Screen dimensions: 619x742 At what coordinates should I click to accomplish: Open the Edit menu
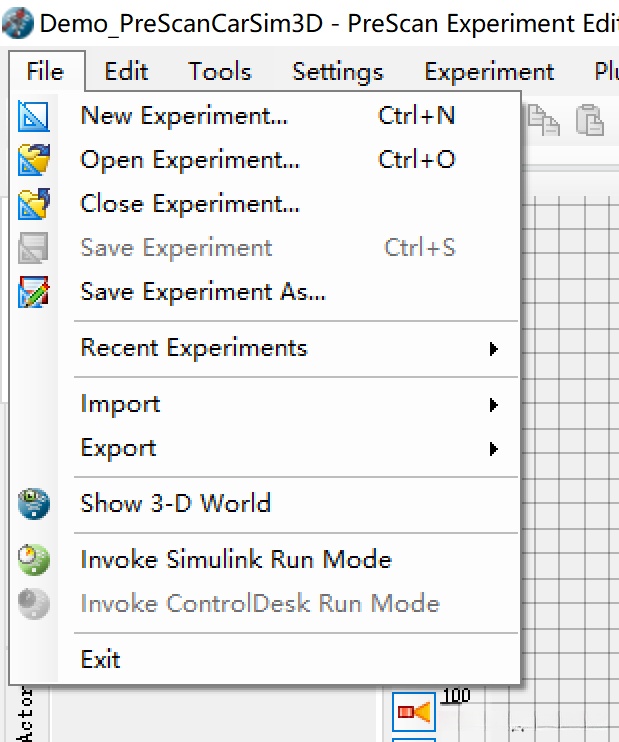pos(126,72)
